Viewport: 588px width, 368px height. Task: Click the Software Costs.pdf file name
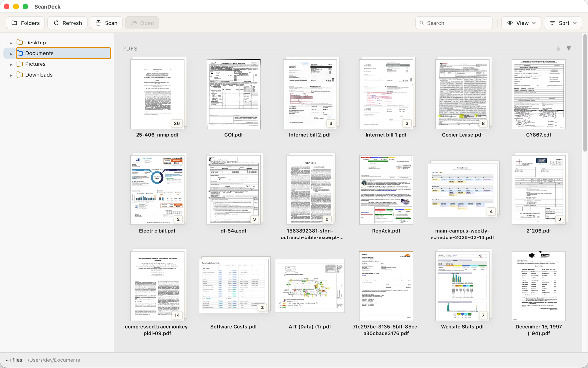[234, 327]
